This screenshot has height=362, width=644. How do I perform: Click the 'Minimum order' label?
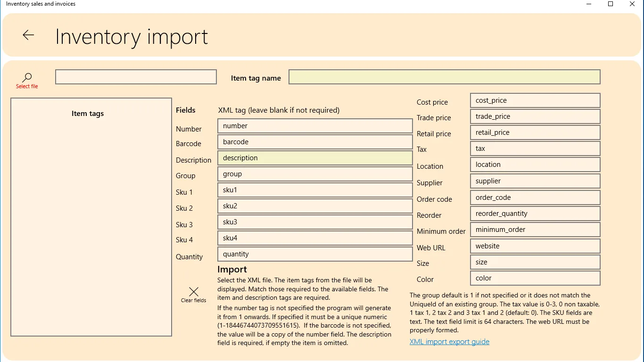click(441, 231)
